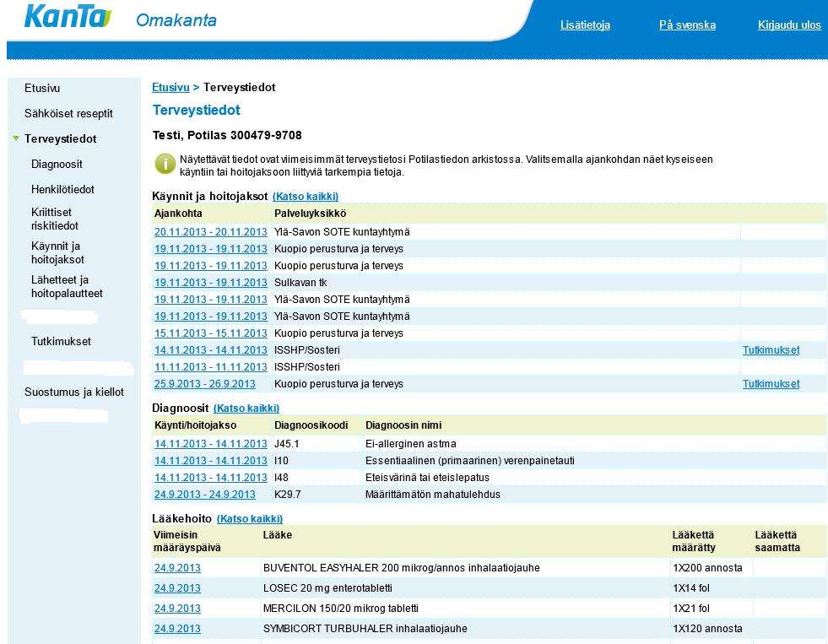Open Diagnoosit in the sidebar

pos(57,165)
